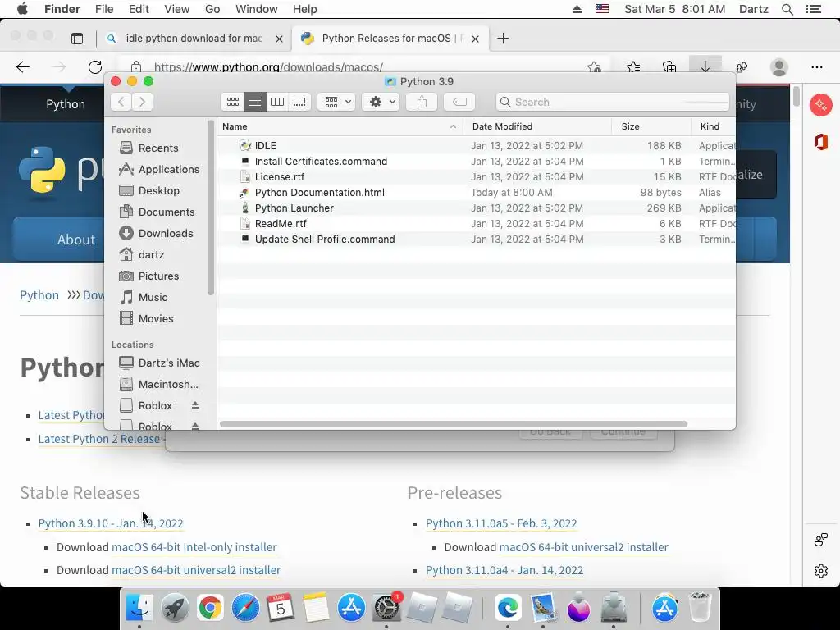Click the Finder Share button
The height and width of the screenshot is (630, 840).
click(422, 102)
